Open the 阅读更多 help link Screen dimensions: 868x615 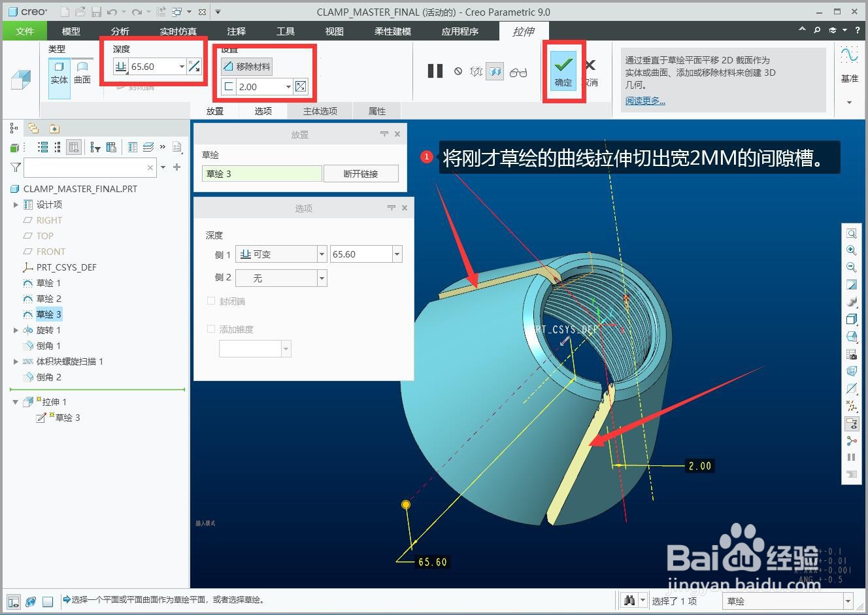point(645,101)
